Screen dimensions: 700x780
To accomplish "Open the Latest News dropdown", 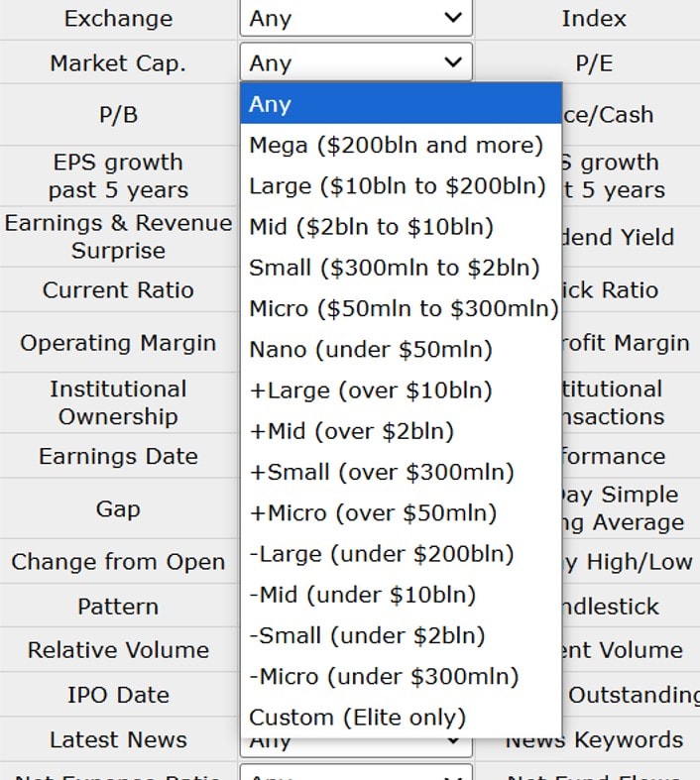I will click(x=356, y=741).
